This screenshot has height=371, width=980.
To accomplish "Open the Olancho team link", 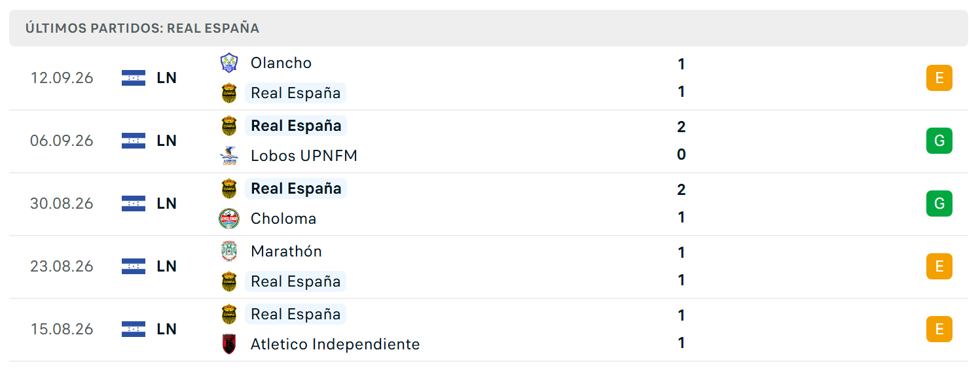I will tap(281, 63).
